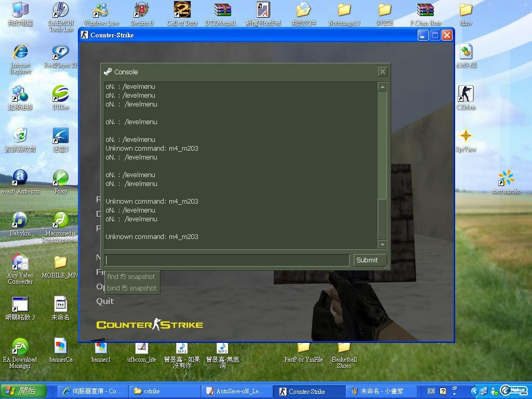Open DTXMania archive icon
The height and width of the screenshot is (399, 532).
click(222, 14)
